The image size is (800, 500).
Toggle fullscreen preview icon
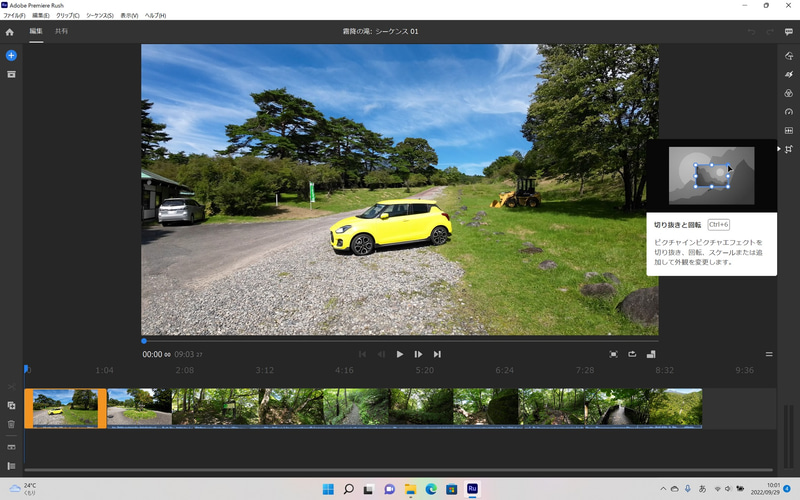point(613,354)
